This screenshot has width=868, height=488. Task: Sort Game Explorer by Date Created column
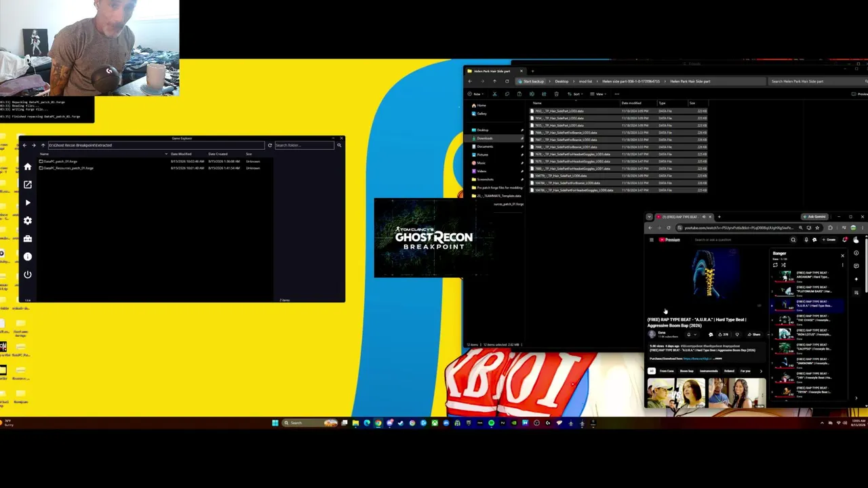click(218, 154)
